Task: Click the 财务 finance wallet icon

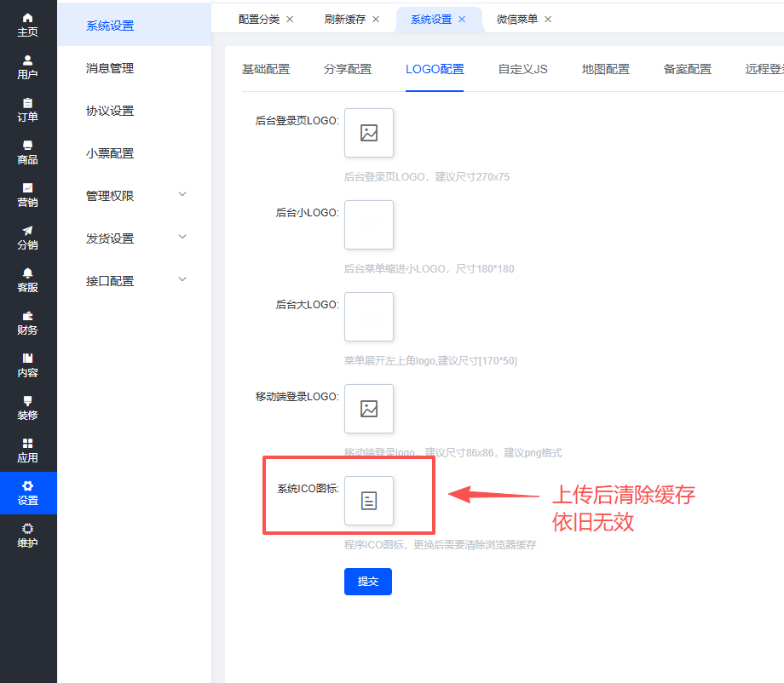Action: (28, 316)
